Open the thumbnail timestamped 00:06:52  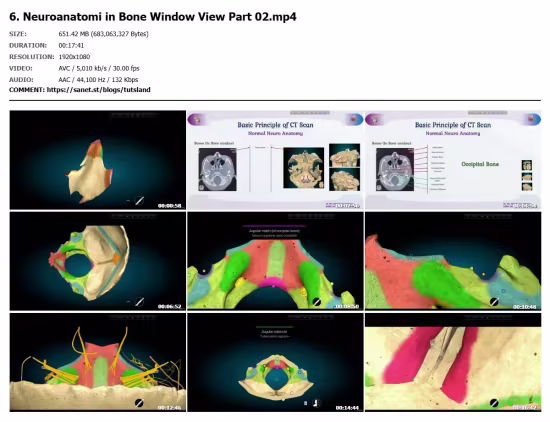(98, 261)
